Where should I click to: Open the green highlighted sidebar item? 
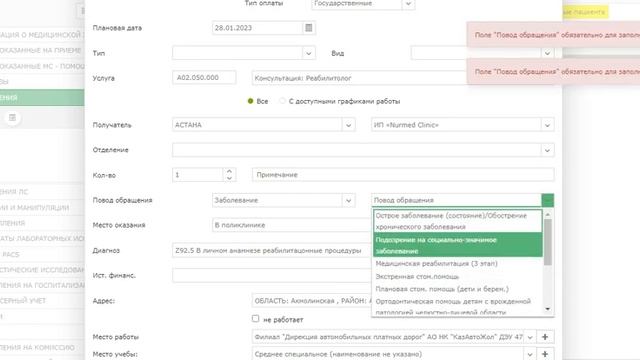pyautogui.click(x=42, y=98)
